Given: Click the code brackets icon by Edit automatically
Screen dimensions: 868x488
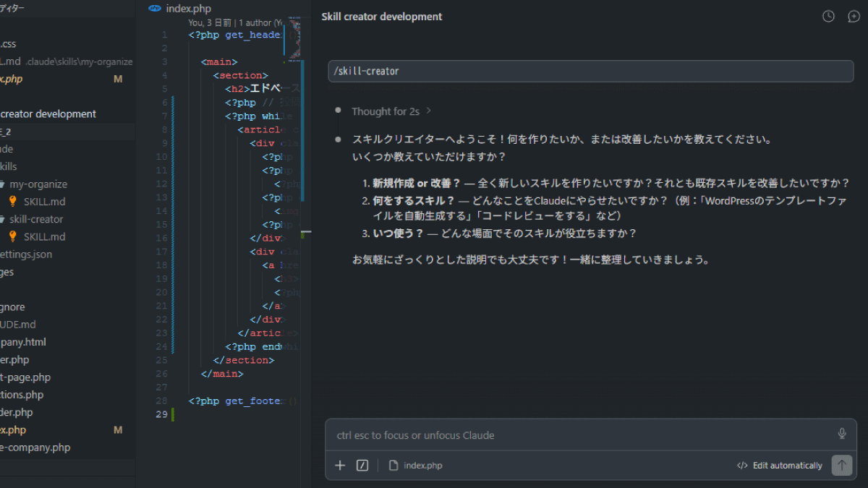Looking at the screenshot, I should pos(742,466).
